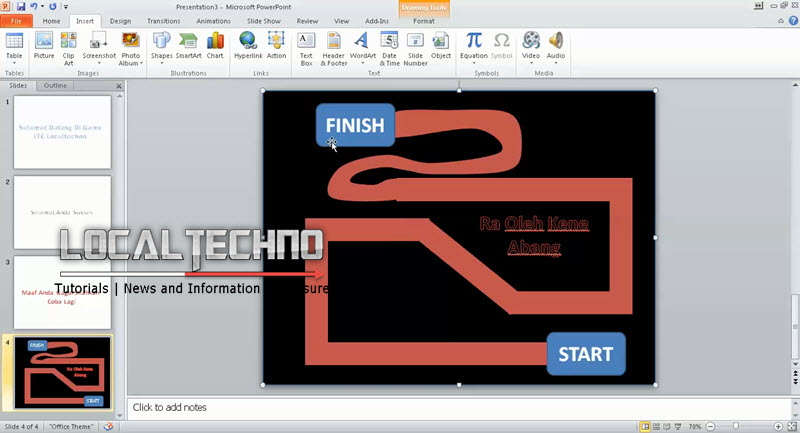
Task: Switch to the Home tab
Action: tap(51, 21)
